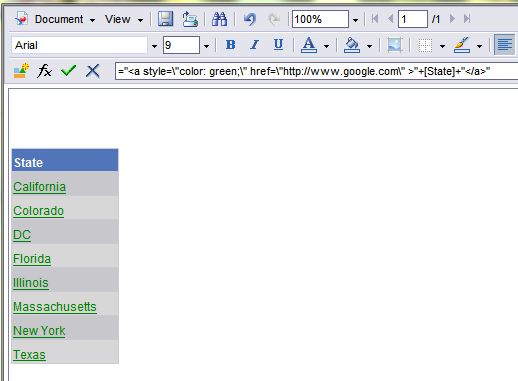The image size is (518, 381).
Task: Open the font color A dropdown
Action: [x=326, y=46]
